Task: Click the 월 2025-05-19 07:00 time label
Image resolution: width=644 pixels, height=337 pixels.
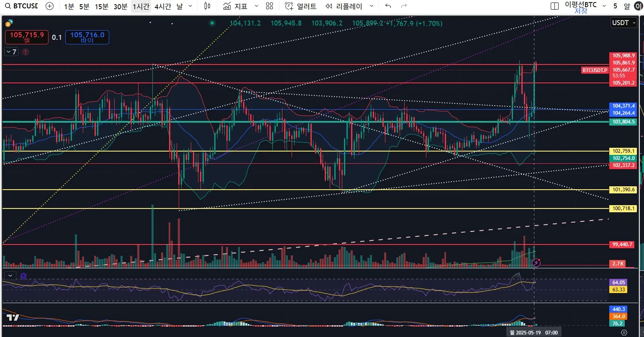Action: click(534, 332)
